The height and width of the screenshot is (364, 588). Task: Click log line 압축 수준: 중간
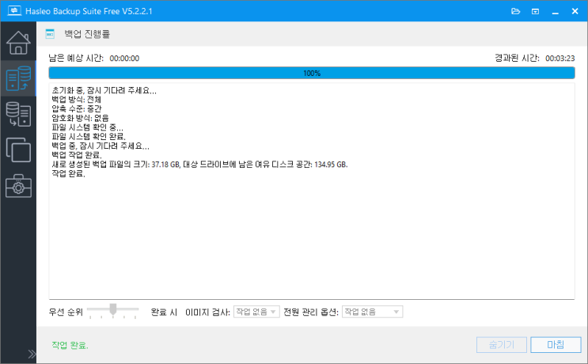(77, 108)
